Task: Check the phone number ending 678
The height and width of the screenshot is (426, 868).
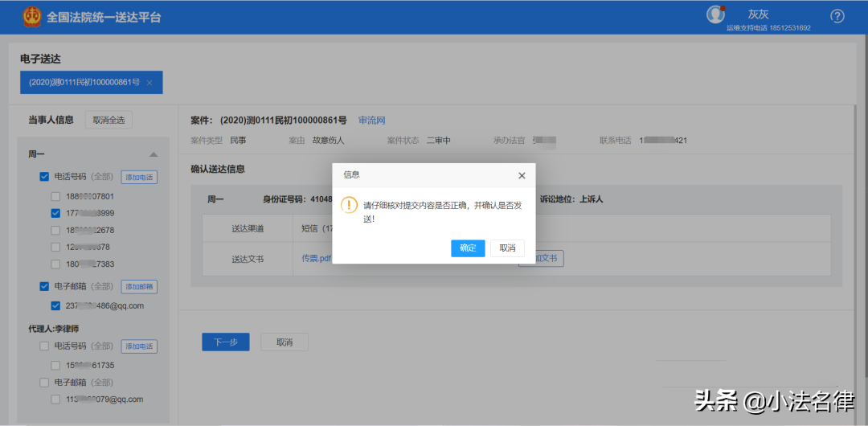Action: [x=56, y=247]
